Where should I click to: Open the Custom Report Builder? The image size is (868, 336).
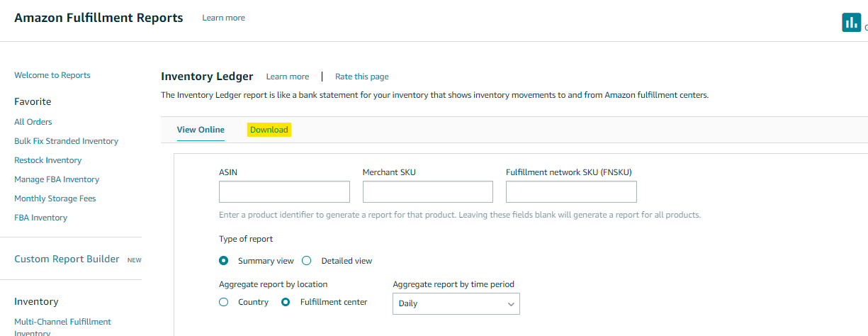67,259
